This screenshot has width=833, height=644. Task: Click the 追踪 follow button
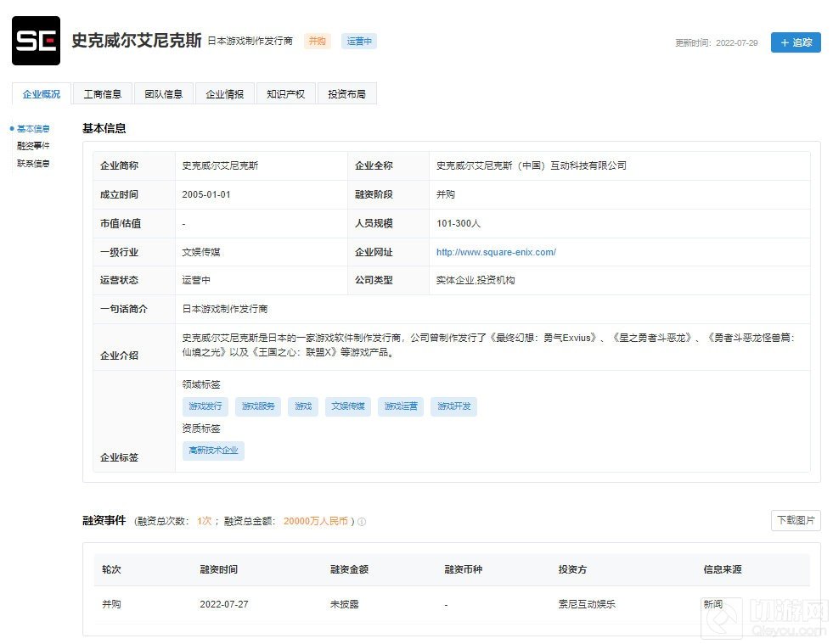795,42
